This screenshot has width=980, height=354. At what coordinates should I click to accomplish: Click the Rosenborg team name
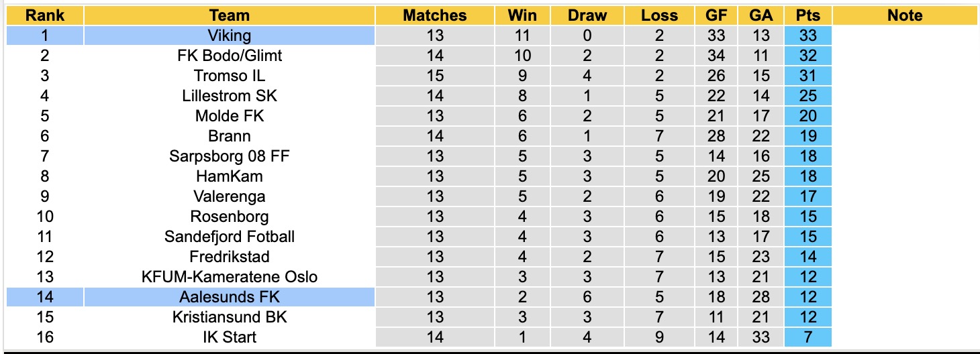(x=229, y=217)
